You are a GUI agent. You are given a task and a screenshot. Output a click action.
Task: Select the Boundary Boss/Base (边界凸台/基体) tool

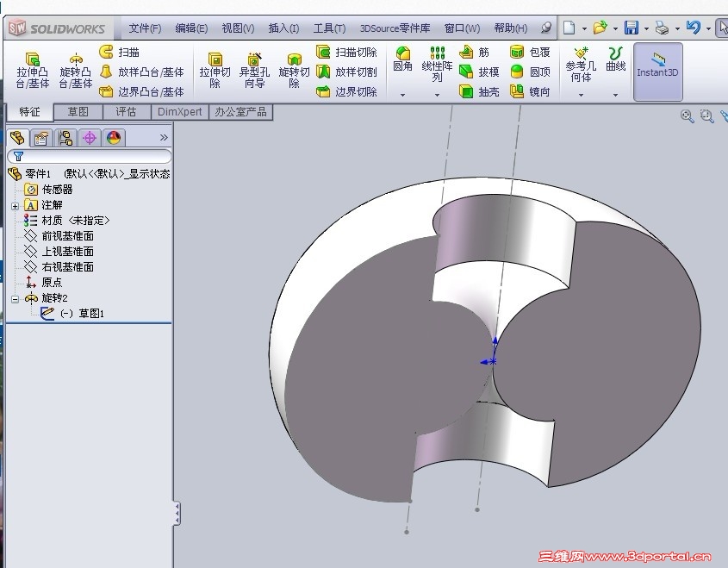141,91
